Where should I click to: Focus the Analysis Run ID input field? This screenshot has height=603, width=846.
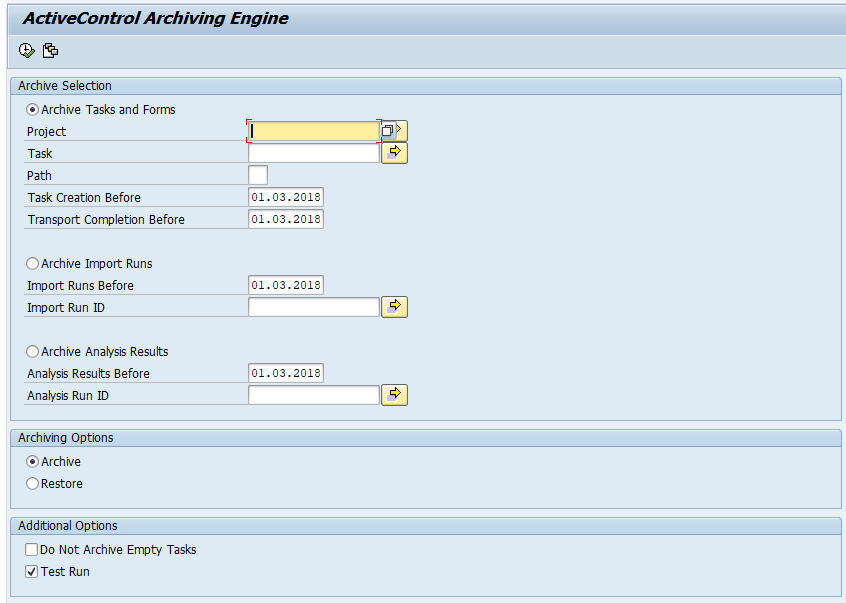313,395
